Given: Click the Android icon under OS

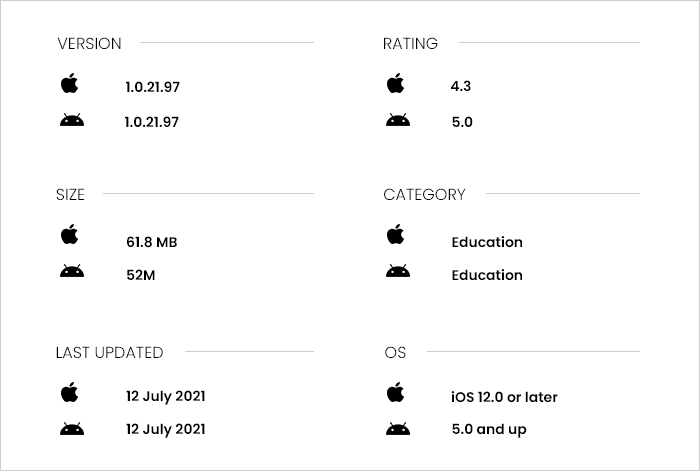Looking at the screenshot, I should 397,429.
